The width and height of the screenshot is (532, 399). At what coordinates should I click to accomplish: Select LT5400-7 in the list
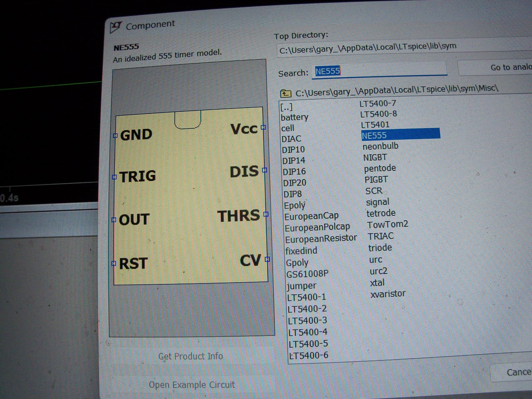pyautogui.click(x=378, y=103)
